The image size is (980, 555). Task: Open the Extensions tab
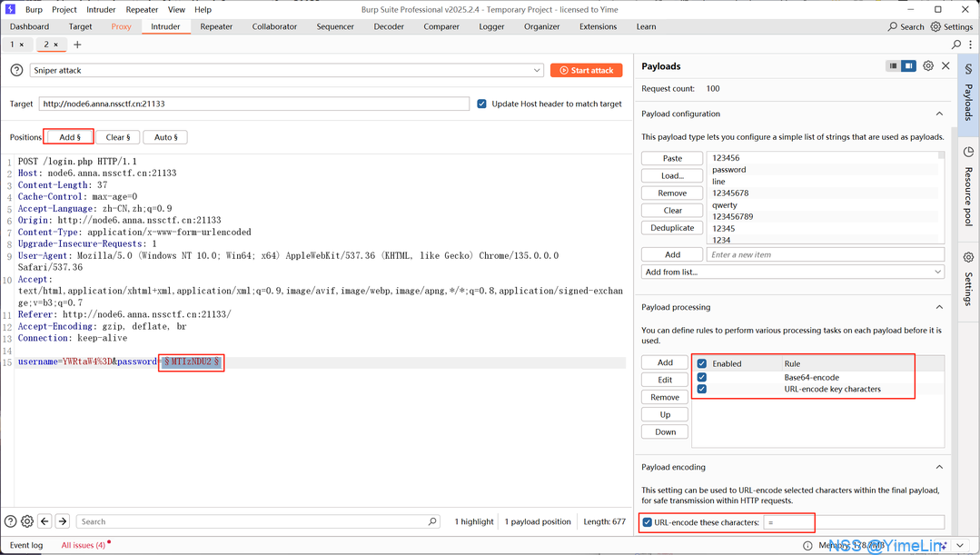coord(599,27)
